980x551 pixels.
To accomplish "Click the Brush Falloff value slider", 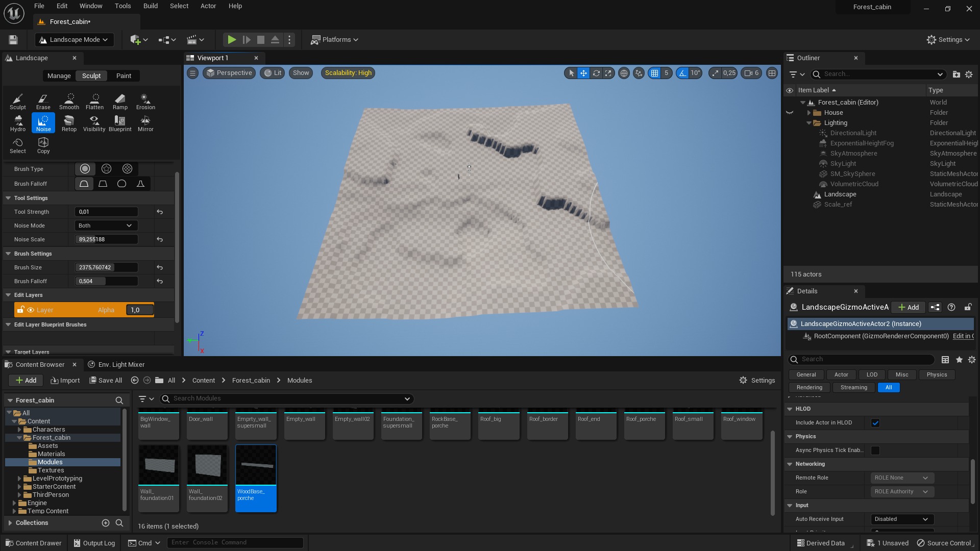I will click(x=106, y=282).
